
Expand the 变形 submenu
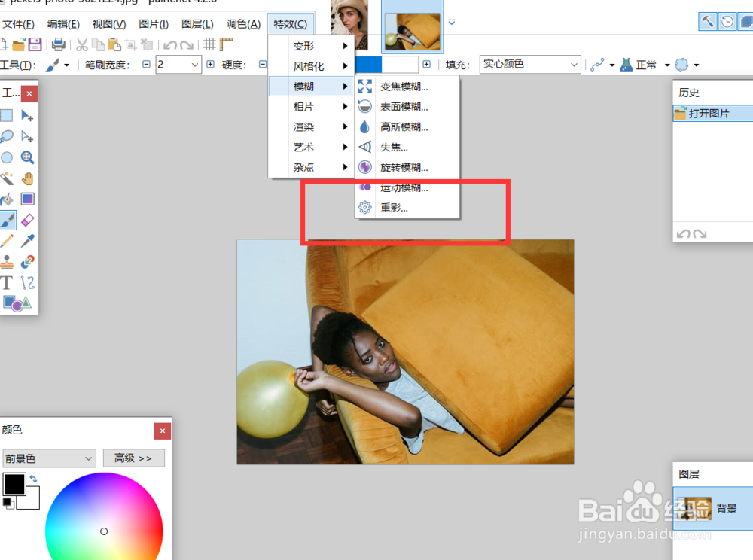coord(311,46)
